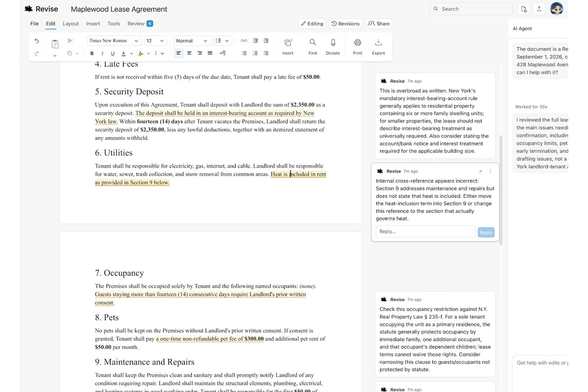Toggle italic formatting

pos(103,53)
